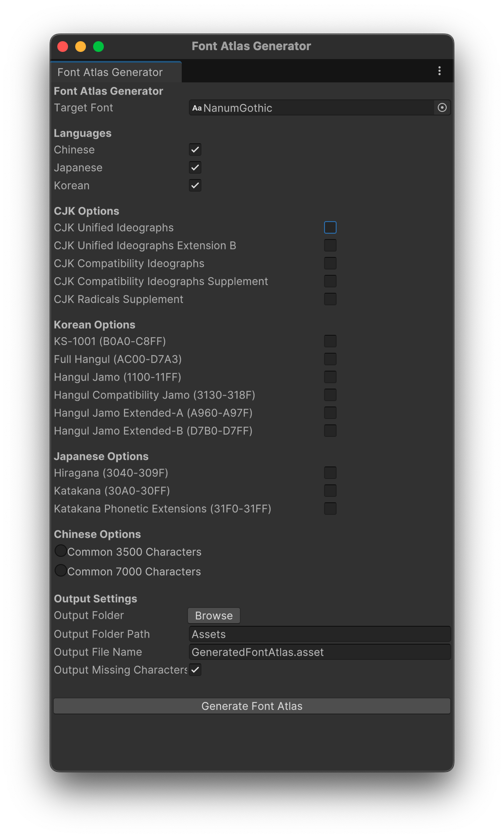Enable Hangul Jamo Extended-B checkbox

[330, 431]
